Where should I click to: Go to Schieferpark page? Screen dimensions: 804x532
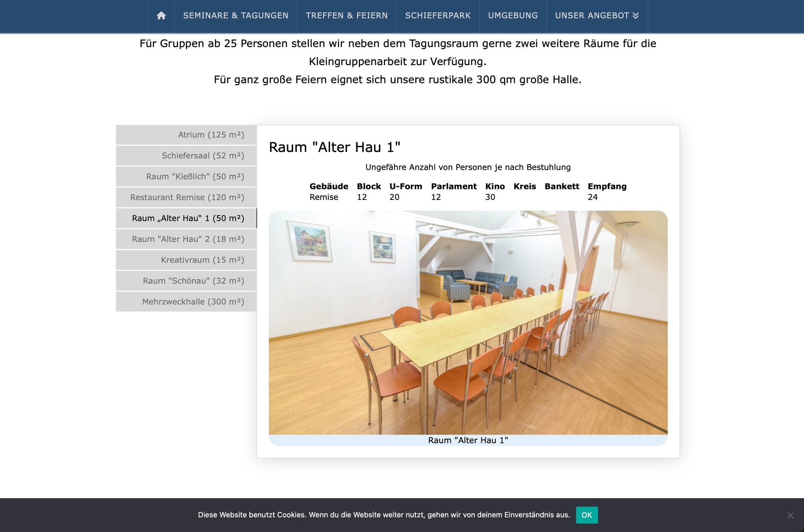pos(437,16)
